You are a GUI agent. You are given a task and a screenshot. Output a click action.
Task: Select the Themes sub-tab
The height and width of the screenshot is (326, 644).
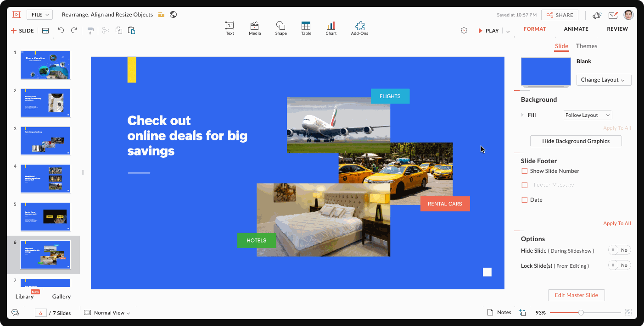point(587,46)
